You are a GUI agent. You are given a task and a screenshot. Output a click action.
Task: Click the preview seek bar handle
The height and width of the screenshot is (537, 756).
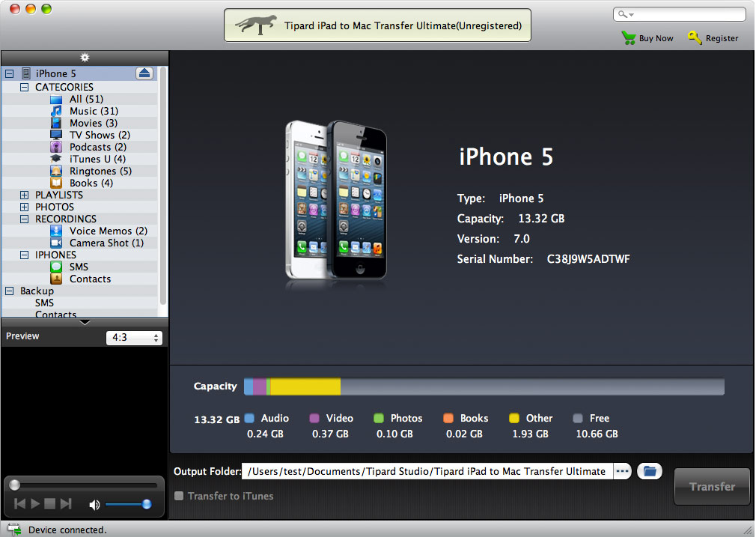click(14, 485)
